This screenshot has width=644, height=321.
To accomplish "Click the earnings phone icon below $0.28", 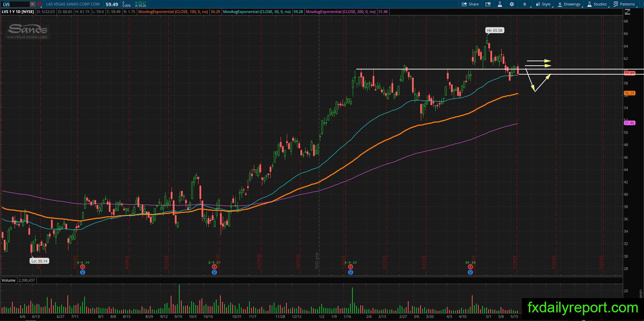I will click(471, 267).
